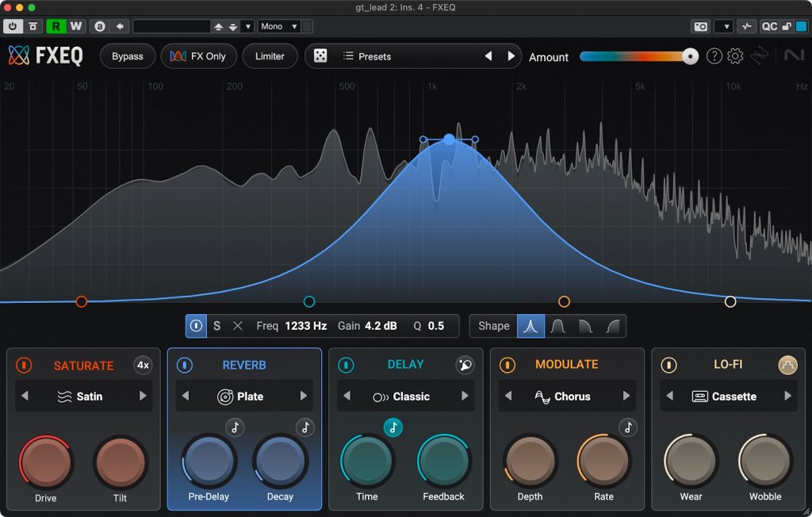Viewport: 812px width, 517px height.
Task: Select the high shelf shape icon
Action: click(x=612, y=326)
